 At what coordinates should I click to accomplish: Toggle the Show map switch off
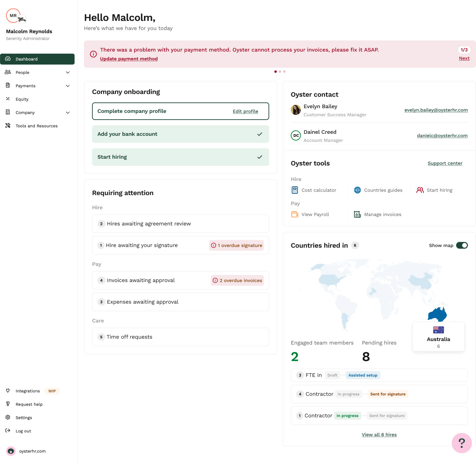coord(462,245)
